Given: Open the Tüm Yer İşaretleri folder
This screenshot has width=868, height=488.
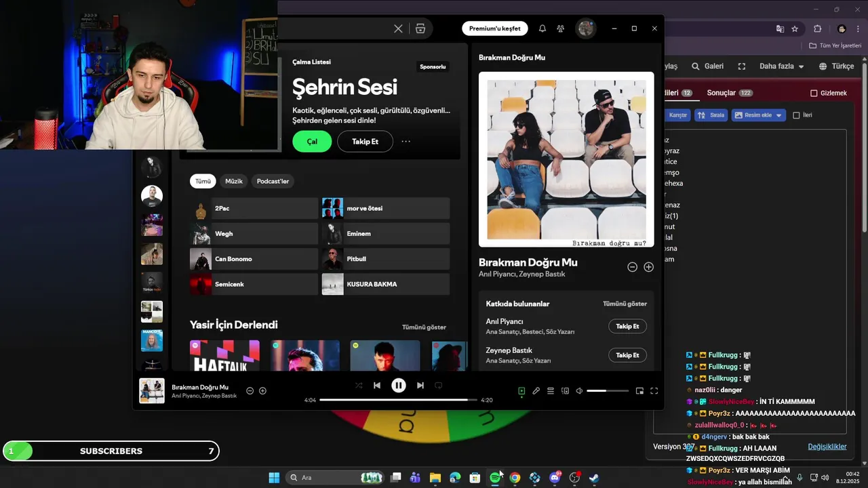Looking at the screenshot, I should tap(835, 45).
